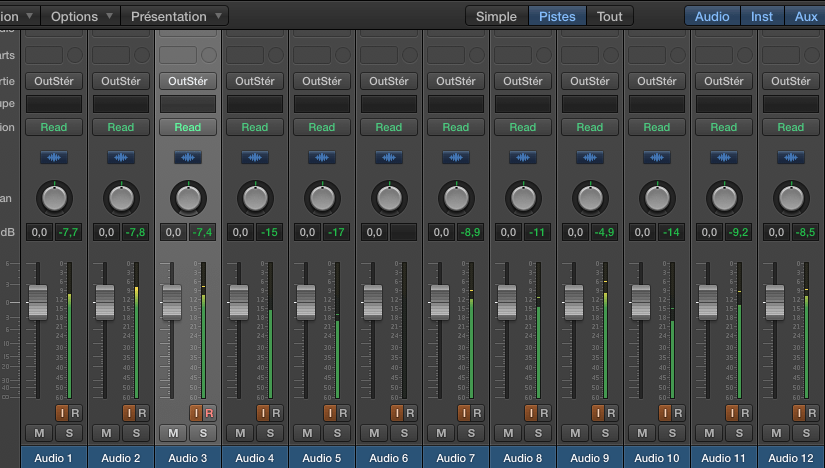Arm recording on Audio 11 strip
The width and height of the screenshot is (825, 468).
pos(745,413)
